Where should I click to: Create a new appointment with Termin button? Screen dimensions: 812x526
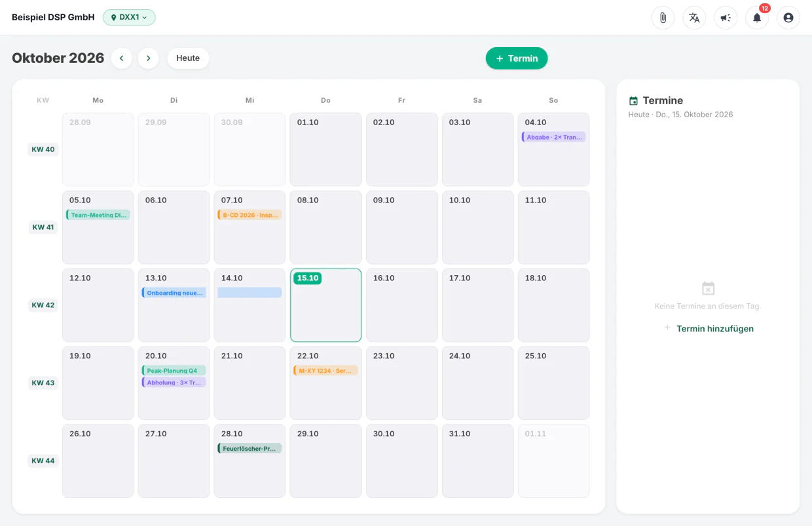click(x=517, y=58)
